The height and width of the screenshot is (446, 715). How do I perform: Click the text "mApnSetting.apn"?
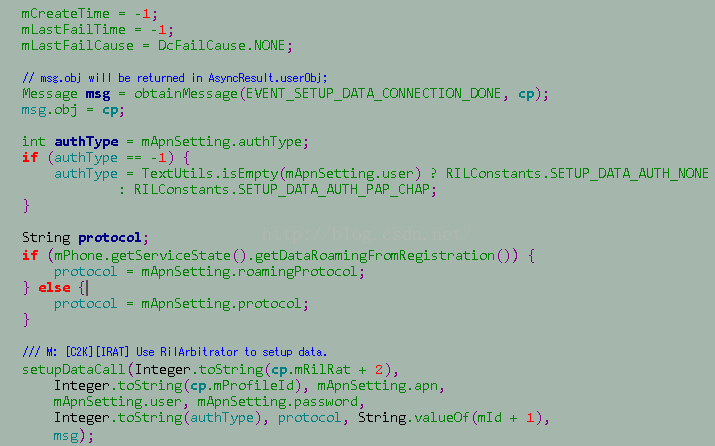(377, 386)
